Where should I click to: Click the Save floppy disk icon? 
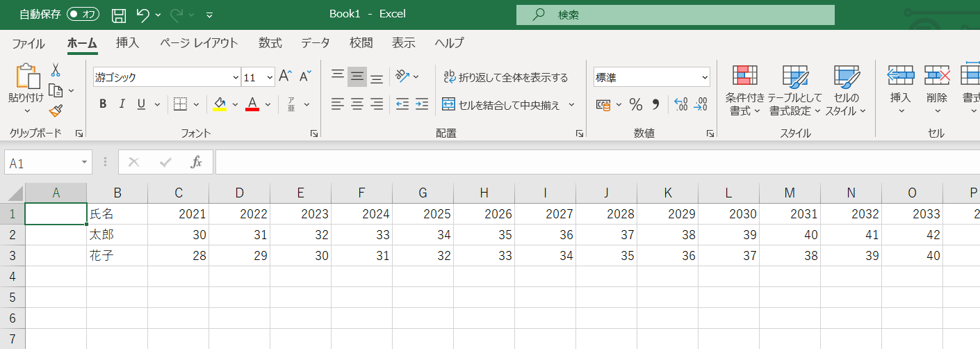click(x=119, y=14)
